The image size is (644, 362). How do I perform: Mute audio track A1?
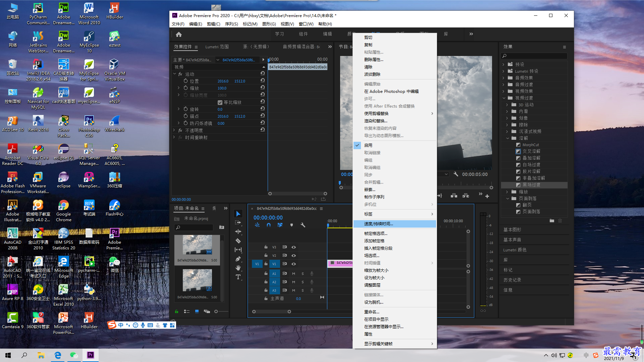pyautogui.click(x=293, y=274)
